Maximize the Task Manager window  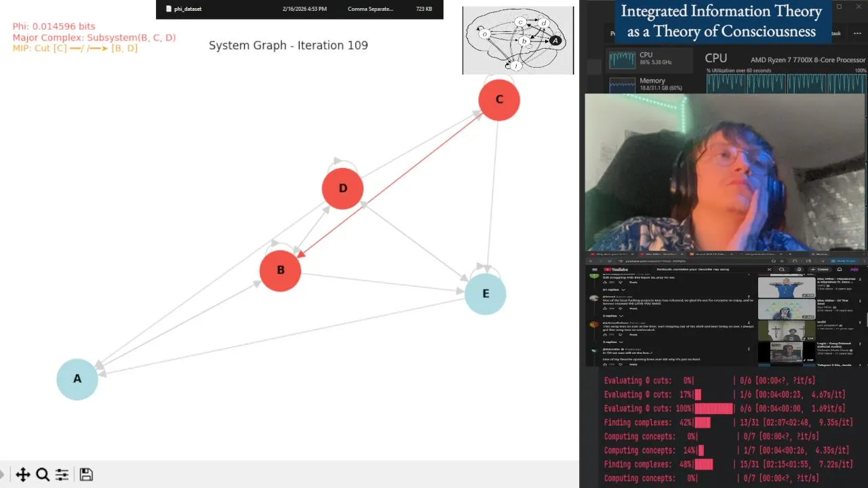point(839,7)
